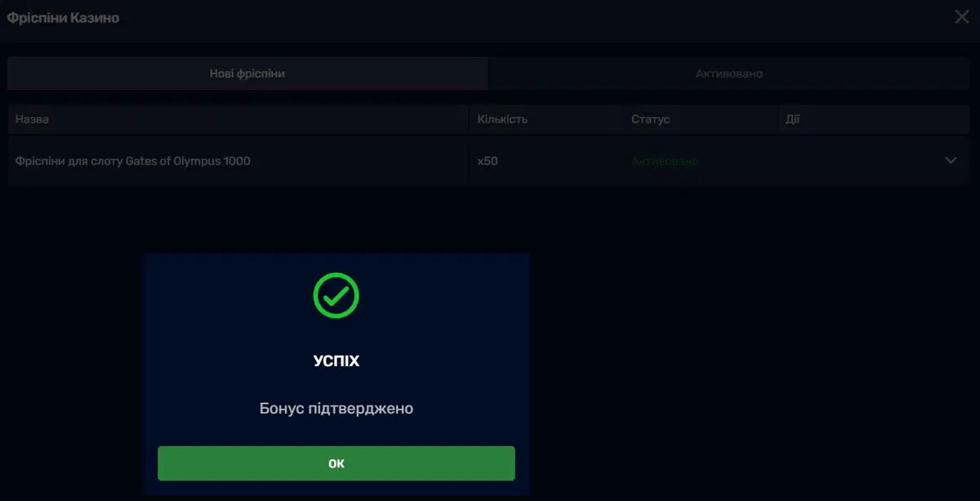Click the Кількість column header
The width and height of the screenshot is (980, 501).
tap(502, 119)
